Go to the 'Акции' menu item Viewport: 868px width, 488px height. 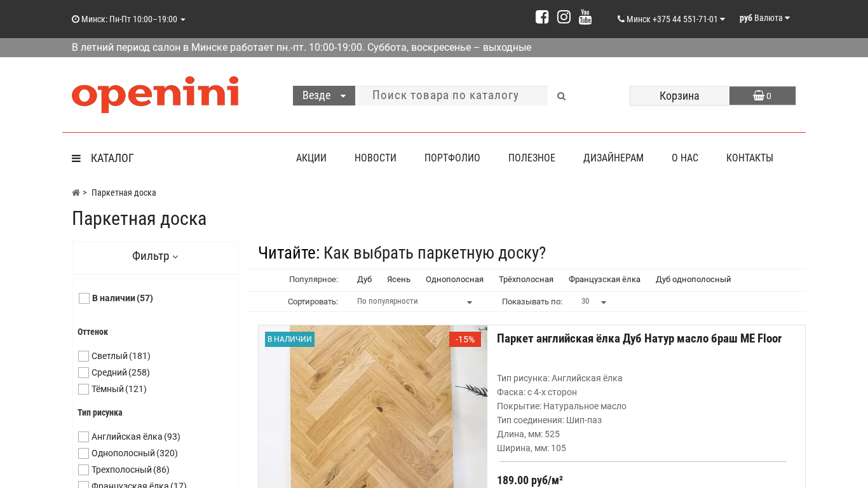point(311,158)
